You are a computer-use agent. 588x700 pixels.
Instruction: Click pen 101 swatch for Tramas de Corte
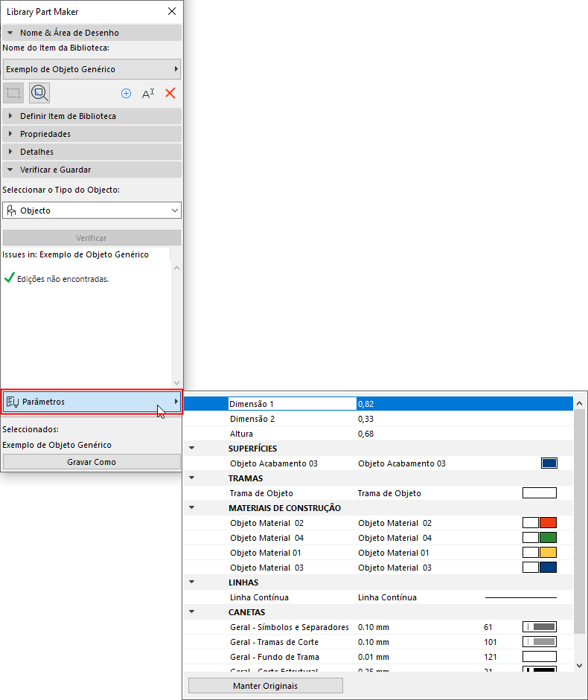[x=540, y=641]
